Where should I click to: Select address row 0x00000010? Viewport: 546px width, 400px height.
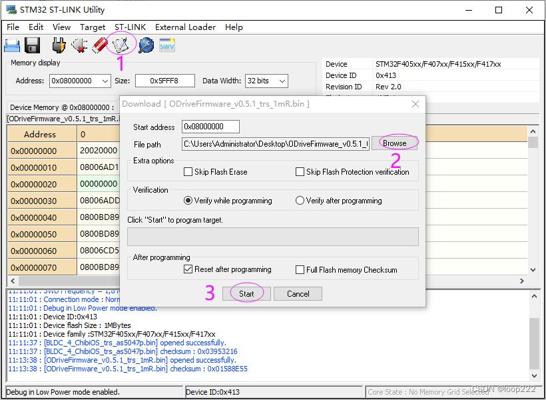[x=41, y=167]
